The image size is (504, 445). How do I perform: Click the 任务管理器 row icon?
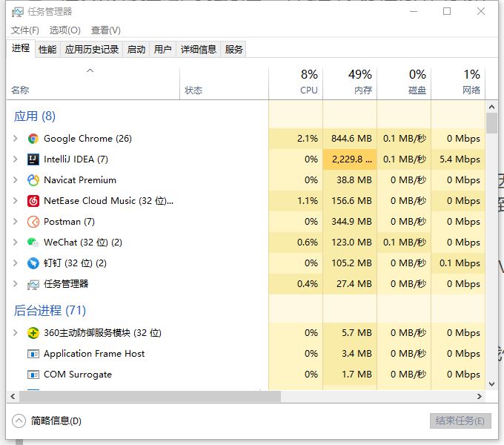point(33,284)
